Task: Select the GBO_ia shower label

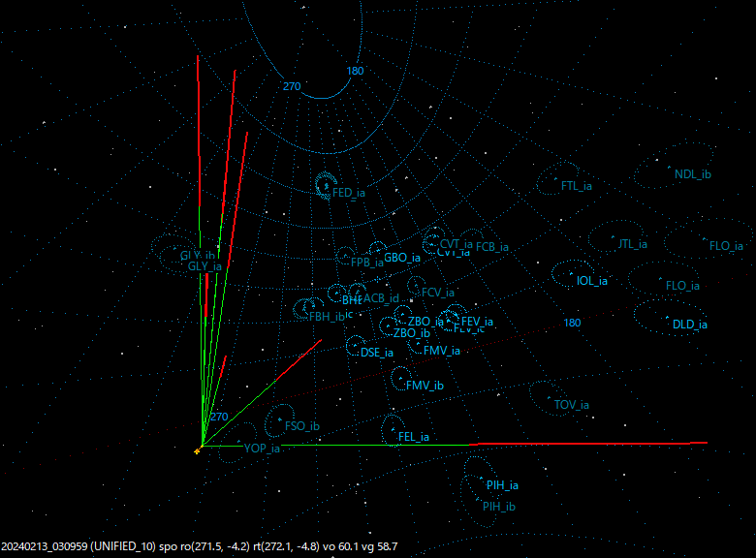Action: coord(401,258)
